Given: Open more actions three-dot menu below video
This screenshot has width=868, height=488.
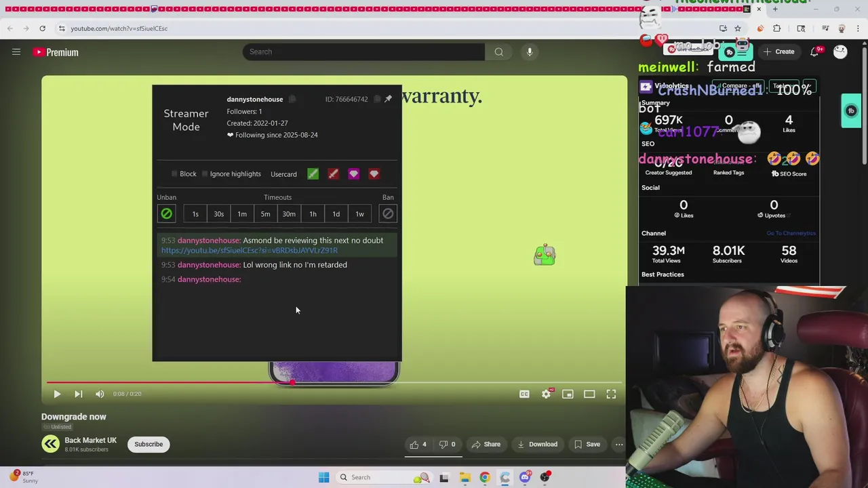Looking at the screenshot, I should 619,445.
